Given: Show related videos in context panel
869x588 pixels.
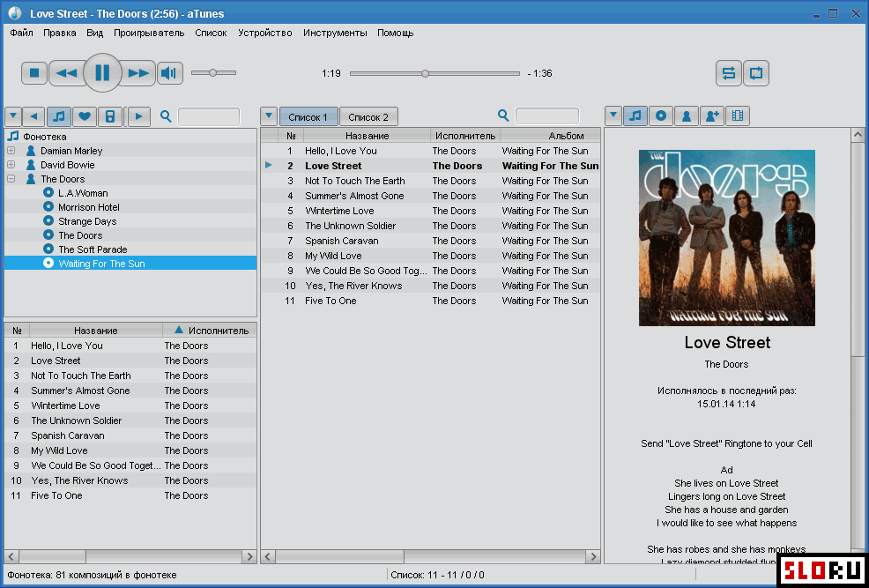Looking at the screenshot, I should click(x=737, y=115).
